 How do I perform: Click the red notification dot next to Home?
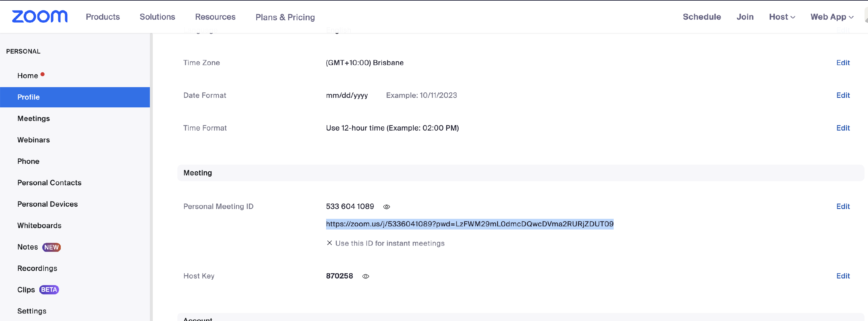tap(43, 74)
